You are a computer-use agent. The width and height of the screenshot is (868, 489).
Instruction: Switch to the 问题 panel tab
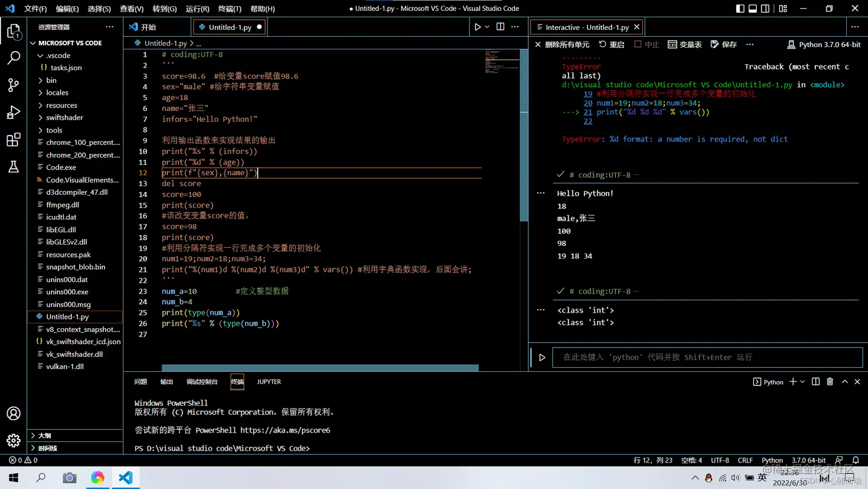pos(141,382)
